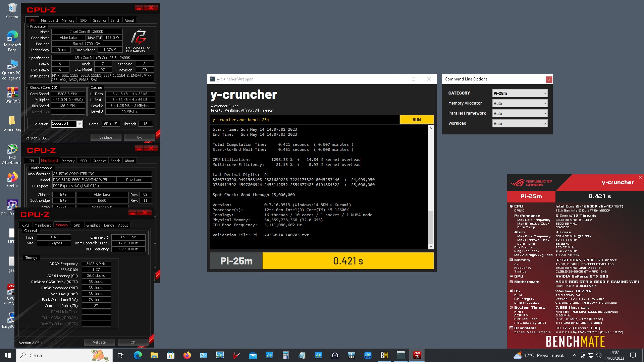Open Firefox from the taskbar

point(187,355)
